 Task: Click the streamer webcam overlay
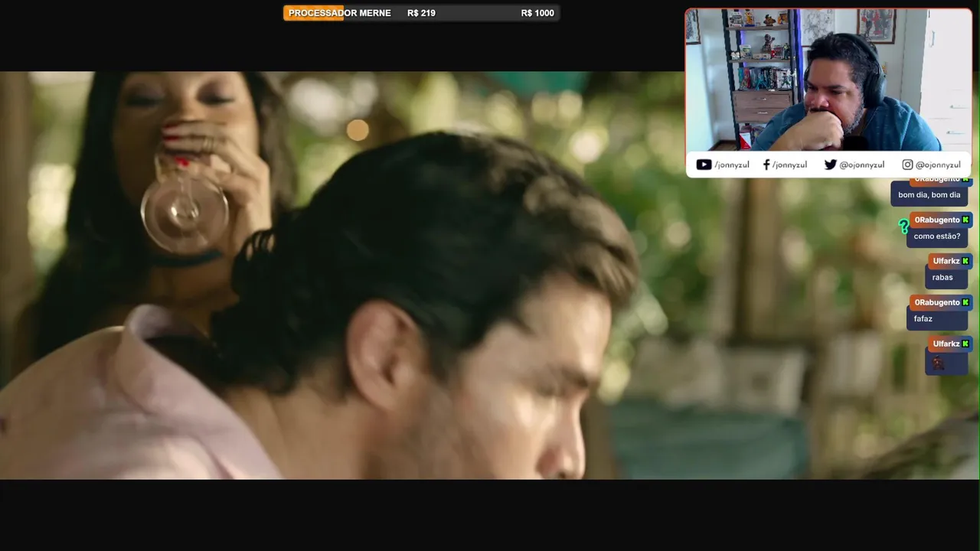(x=828, y=80)
